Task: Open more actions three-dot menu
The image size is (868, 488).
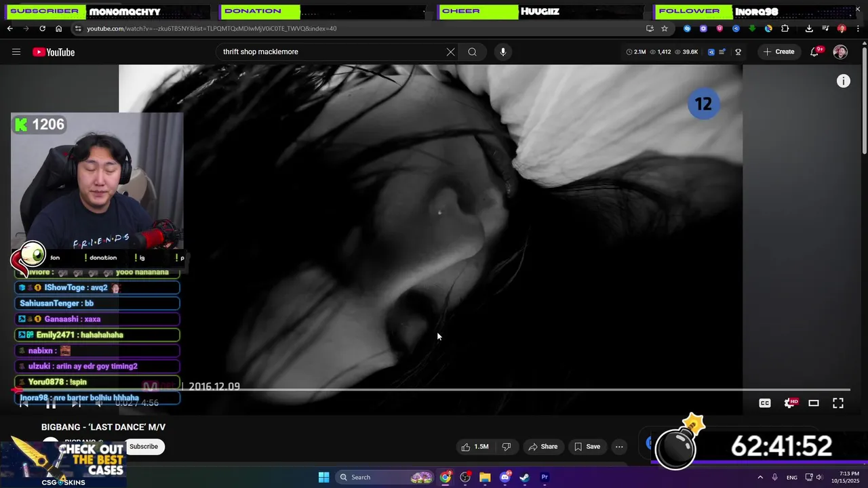Action: coord(619,447)
